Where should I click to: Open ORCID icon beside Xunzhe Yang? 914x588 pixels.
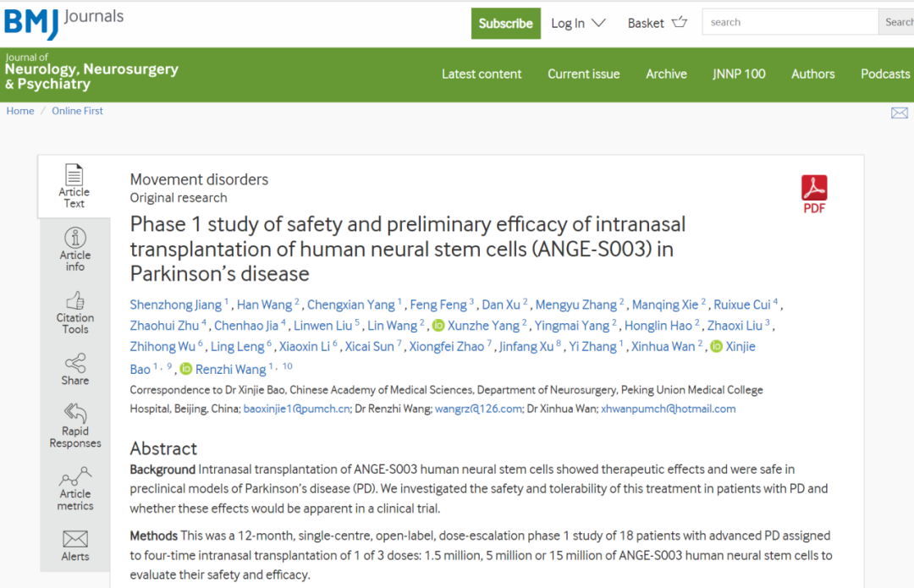[438, 326]
